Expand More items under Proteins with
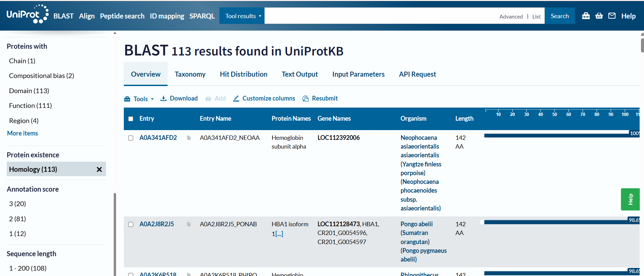Viewport: 644px width, 276px height. (23, 133)
